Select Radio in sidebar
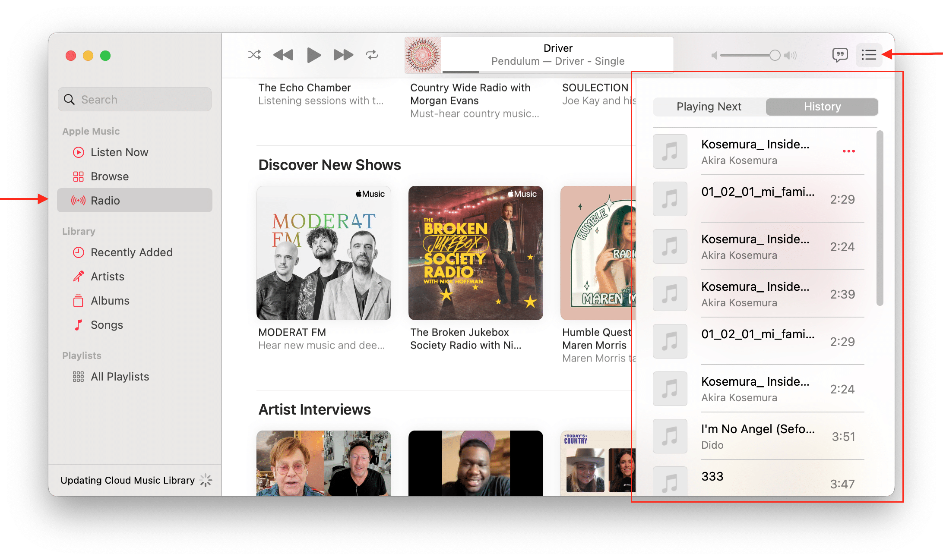Image resolution: width=943 pixels, height=560 pixels. [x=135, y=200]
